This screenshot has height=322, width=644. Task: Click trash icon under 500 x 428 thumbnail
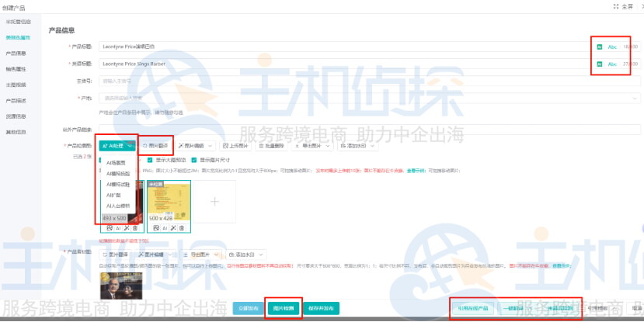point(182,228)
